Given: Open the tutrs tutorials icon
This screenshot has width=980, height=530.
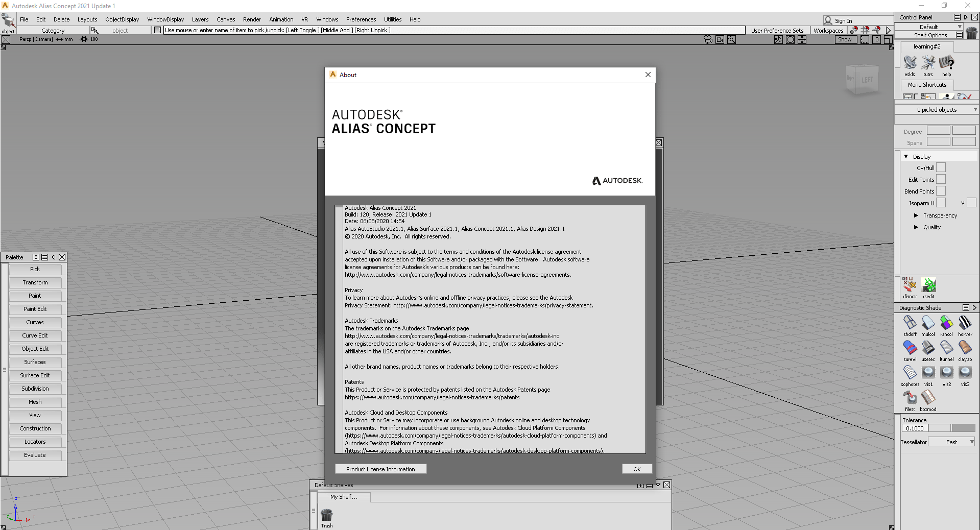Looking at the screenshot, I should click(928, 63).
